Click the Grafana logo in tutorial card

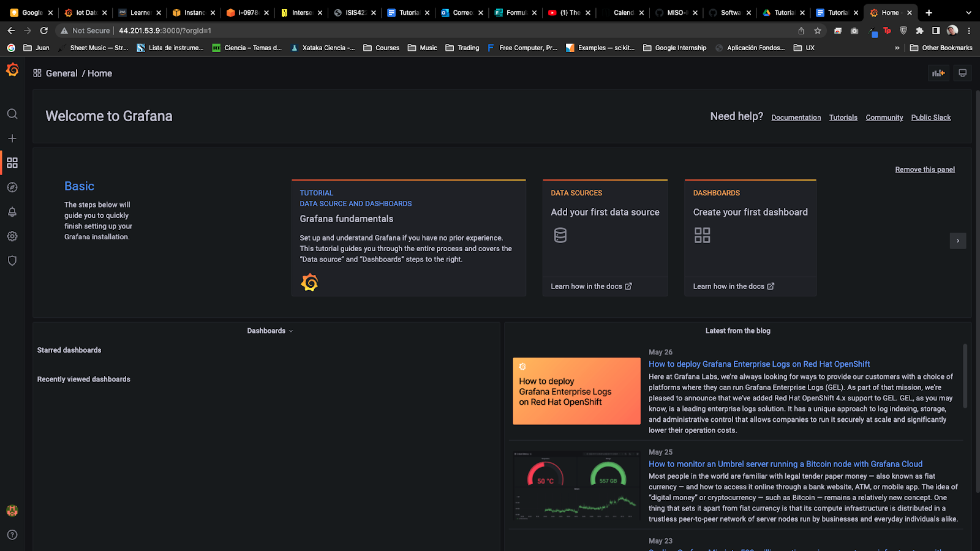[x=309, y=282]
